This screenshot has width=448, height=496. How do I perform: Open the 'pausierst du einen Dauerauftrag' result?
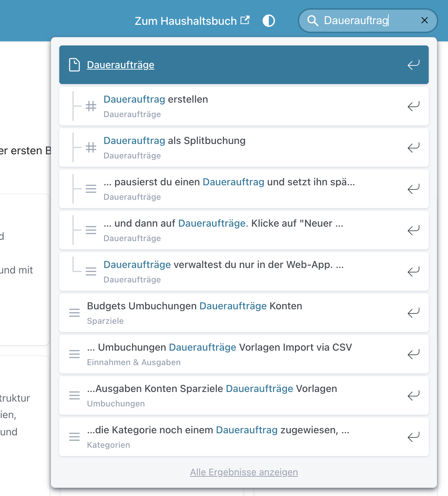pyautogui.click(x=244, y=189)
